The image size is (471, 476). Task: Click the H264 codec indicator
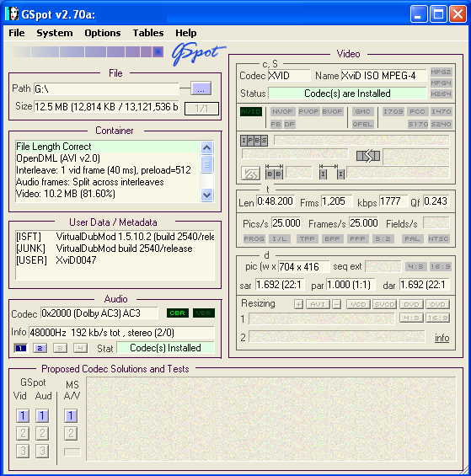coord(441,94)
